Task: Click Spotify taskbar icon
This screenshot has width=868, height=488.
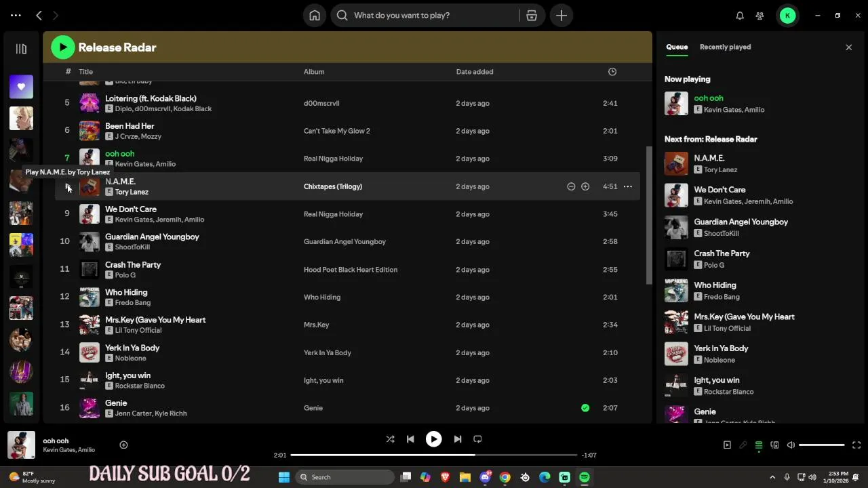Action: coord(585,477)
